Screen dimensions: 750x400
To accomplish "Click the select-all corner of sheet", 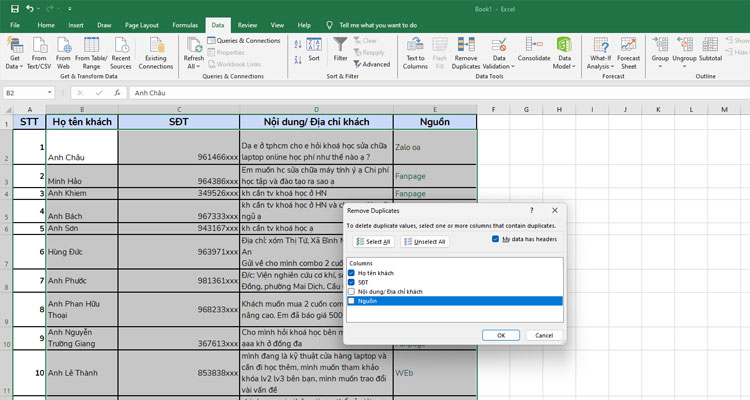I will pyautogui.click(x=6, y=110).
